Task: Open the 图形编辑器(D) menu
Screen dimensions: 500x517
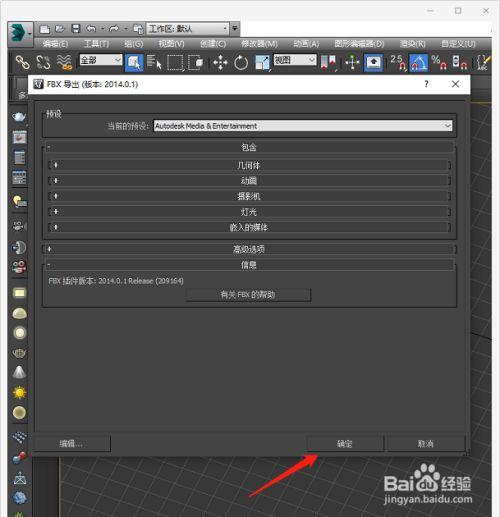Action: [x=359, y=44]
